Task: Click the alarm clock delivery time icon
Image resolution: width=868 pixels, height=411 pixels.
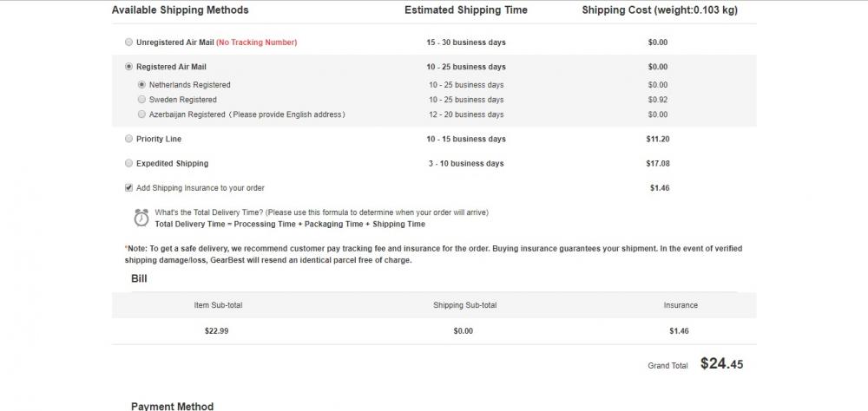Action: pyautogui.click(x=141, y=218)
